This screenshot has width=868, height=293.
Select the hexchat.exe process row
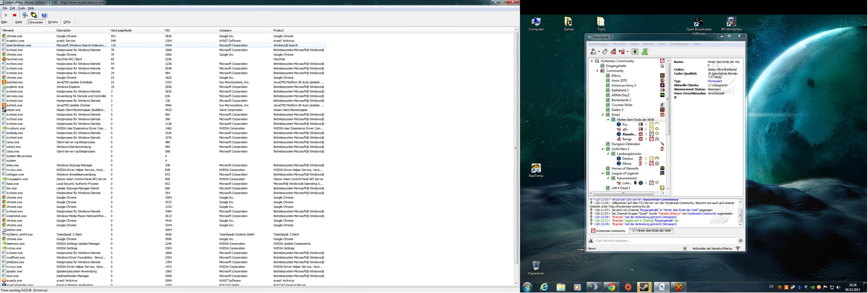coord(163,59)
